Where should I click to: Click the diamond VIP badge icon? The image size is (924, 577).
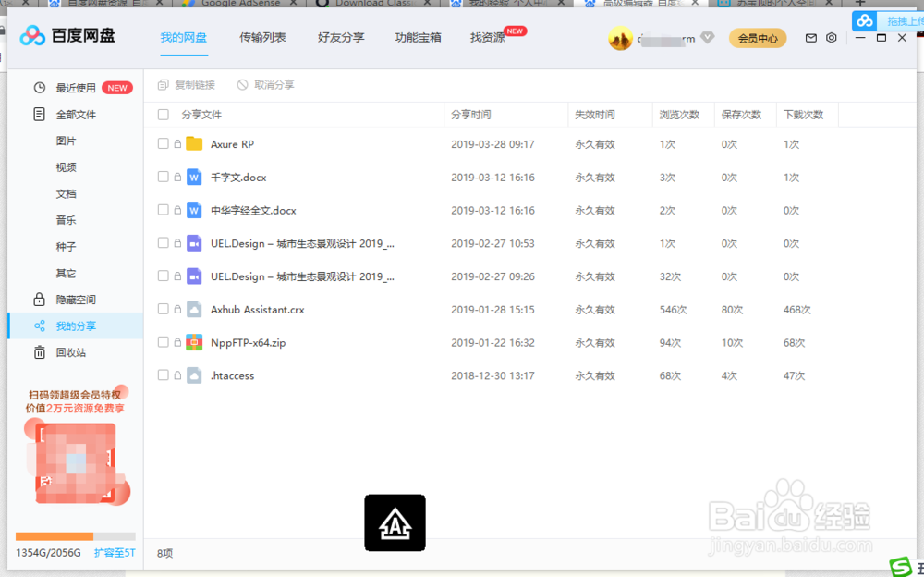point(708,38)
